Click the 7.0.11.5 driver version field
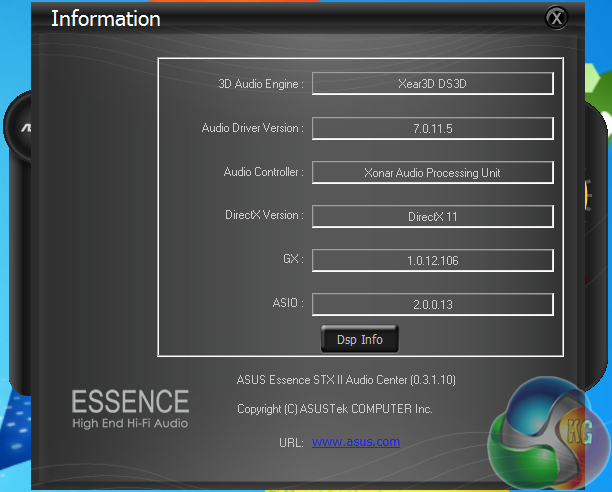Viewport: 612px width, 492px height. click(x=432, y=128)
